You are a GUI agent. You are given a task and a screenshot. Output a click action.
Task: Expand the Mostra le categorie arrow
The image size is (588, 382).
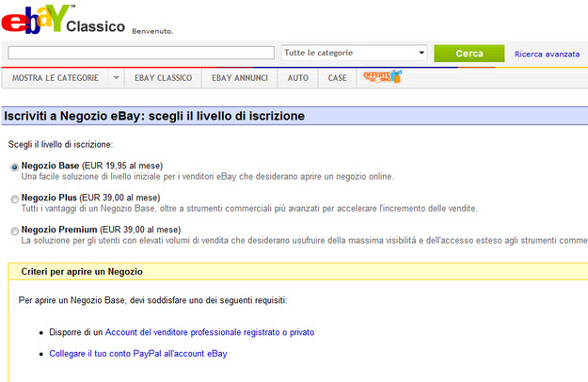coord(117,78)
